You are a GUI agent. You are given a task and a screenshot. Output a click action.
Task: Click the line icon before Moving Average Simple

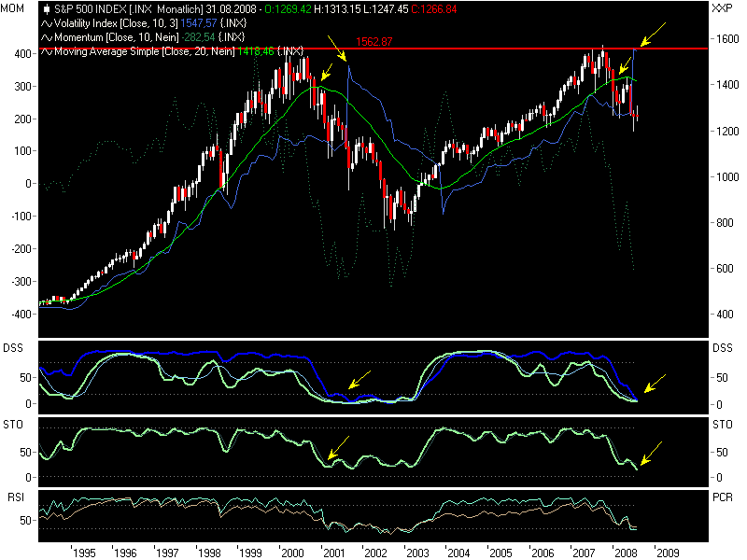46,51
